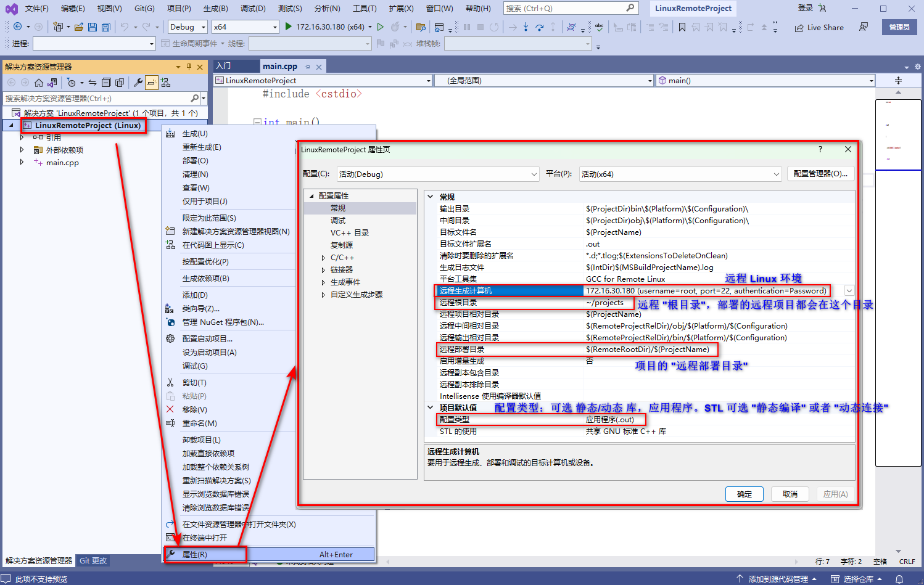Click Home icon in Solution Explorer toolbar
924x585 pixels.
(x=39, y=83)
